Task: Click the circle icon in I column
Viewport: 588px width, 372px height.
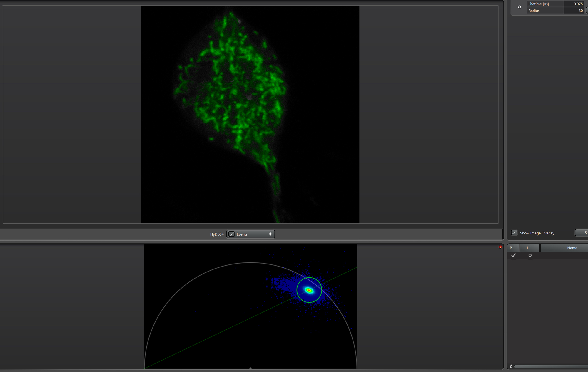Action: 530,255
